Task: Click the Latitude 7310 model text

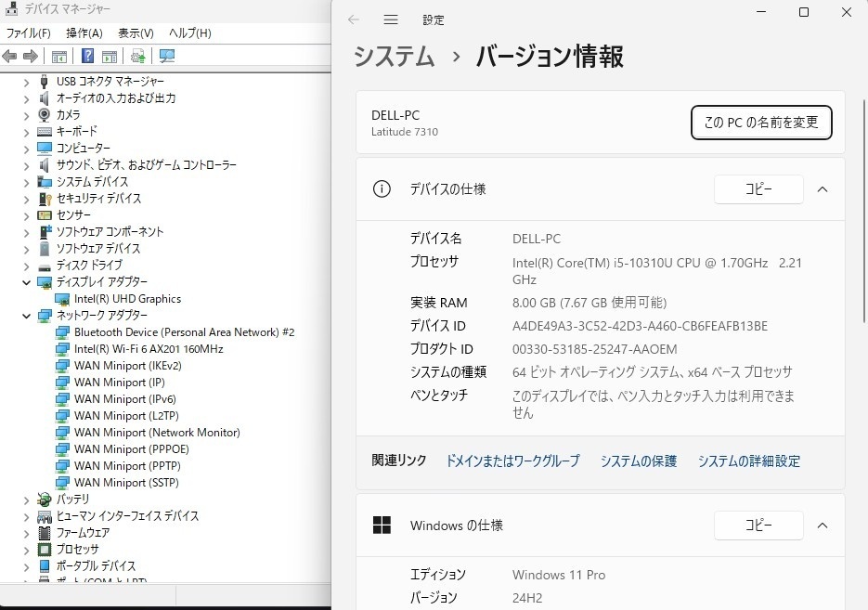Action: [405, 132]
